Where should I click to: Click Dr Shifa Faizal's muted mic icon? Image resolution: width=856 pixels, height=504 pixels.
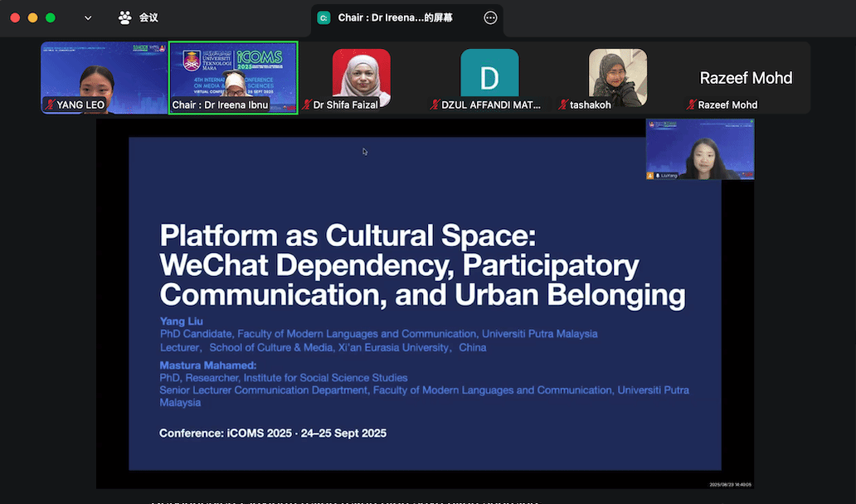pyautogui.click(x=307, y=105)
